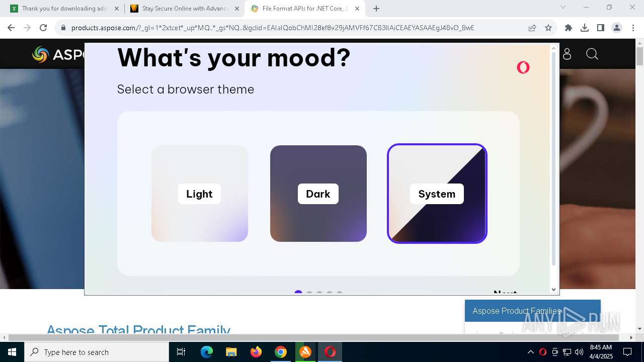Open the Chrome profile avatar
This screenshot has height=362, width=644.
[617, 28]
